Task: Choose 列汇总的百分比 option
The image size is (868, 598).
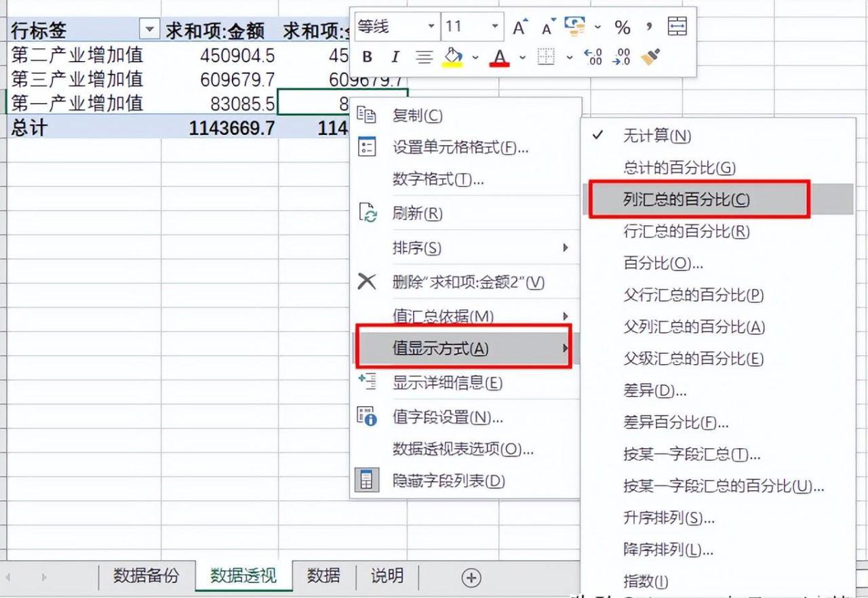Action: [718, 199]
